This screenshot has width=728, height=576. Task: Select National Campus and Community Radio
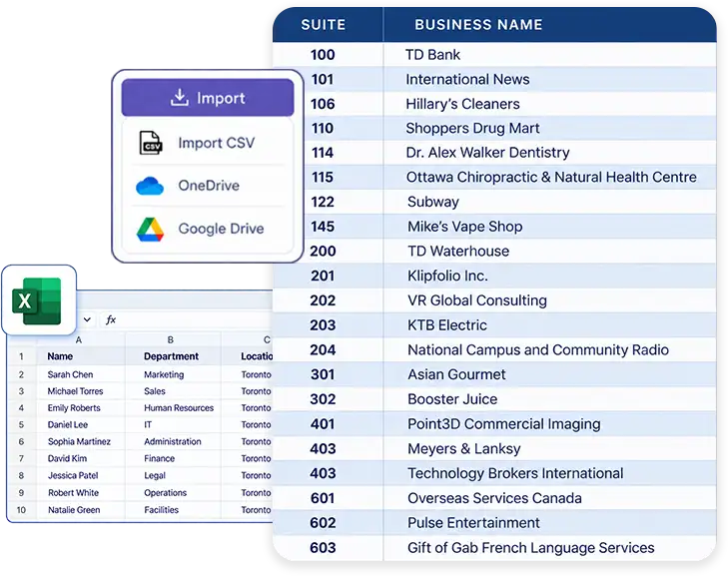[538, 350]
